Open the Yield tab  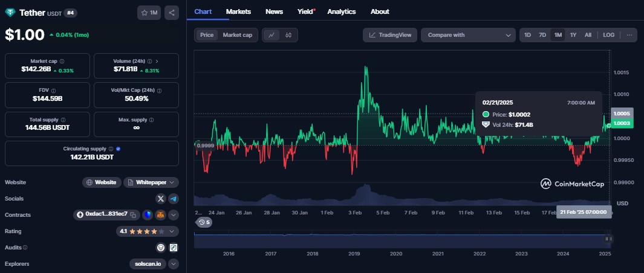(x=305, y=11)
